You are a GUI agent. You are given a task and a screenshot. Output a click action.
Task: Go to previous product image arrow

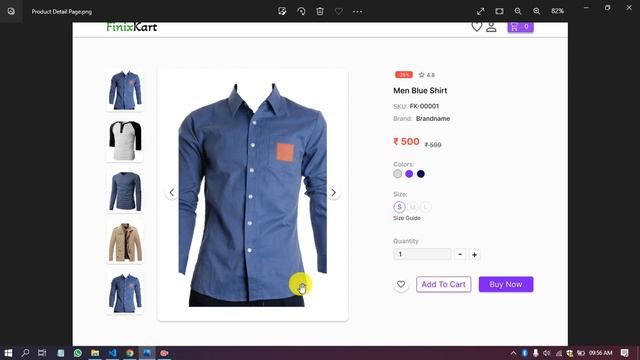171,193
